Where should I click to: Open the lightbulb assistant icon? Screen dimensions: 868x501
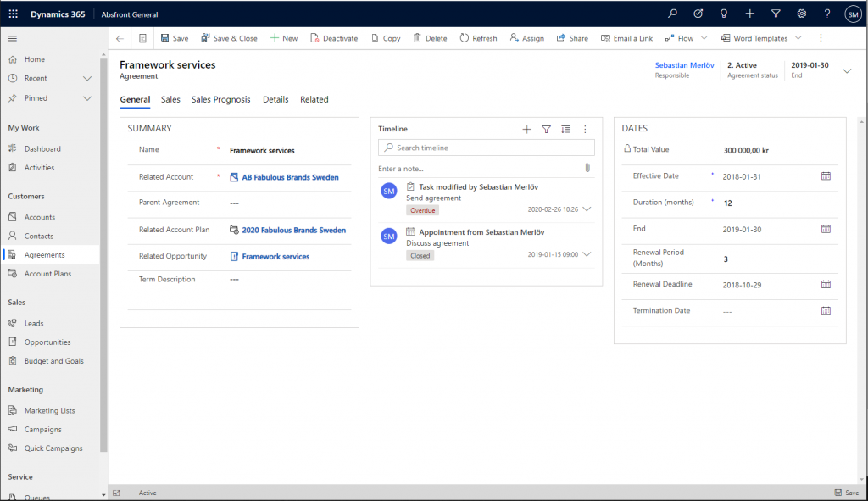(x=724, y=14)
